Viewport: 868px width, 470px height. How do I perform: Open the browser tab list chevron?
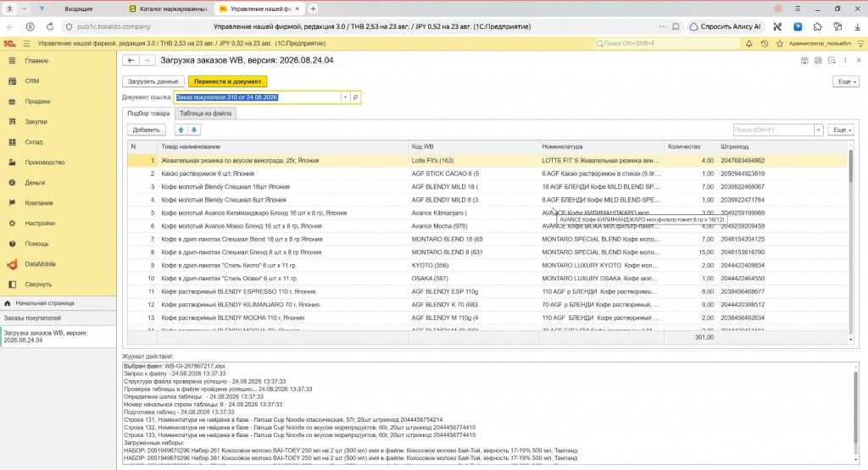point(24,8)
